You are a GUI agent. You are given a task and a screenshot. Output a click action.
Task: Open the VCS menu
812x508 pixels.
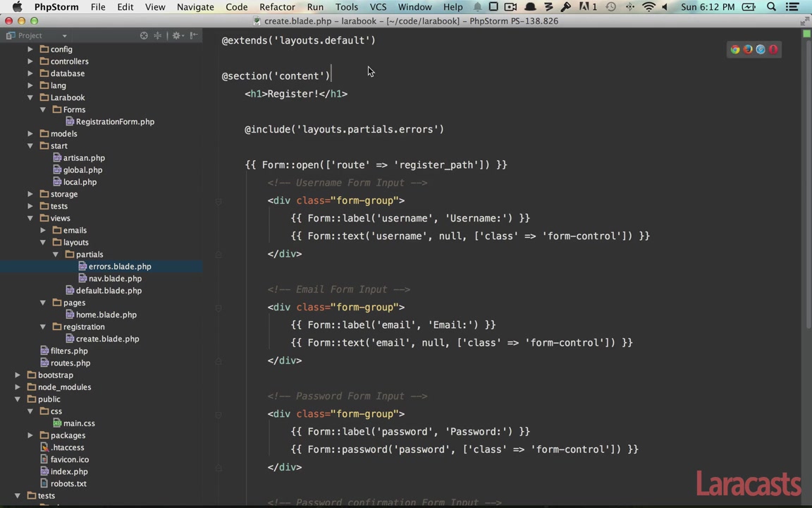point(378,7)
